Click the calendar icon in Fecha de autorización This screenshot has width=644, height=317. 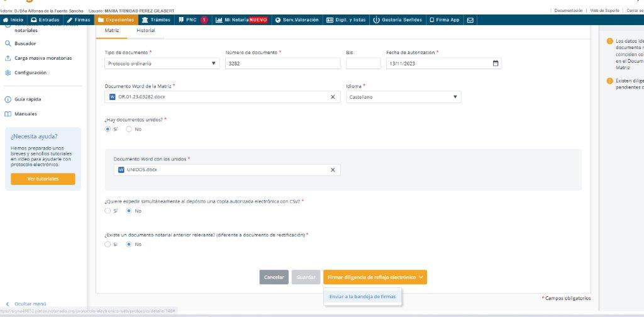pos(496,64)
